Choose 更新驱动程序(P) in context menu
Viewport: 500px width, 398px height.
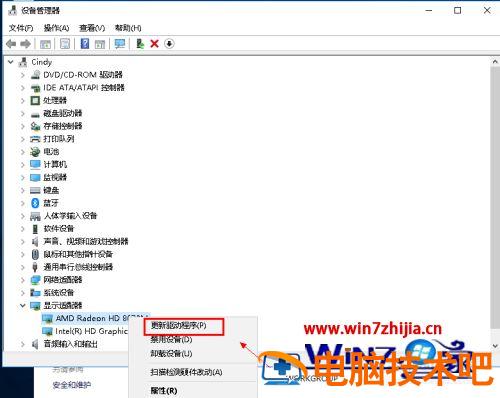[x=179, y=325]
